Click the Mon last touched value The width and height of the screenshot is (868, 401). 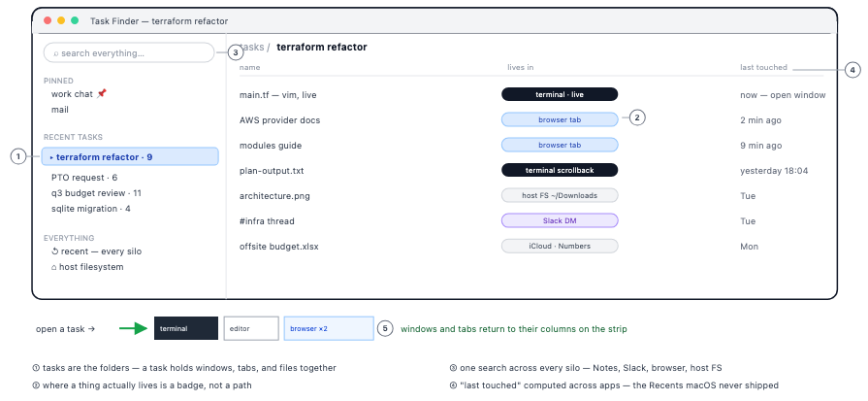749,247
